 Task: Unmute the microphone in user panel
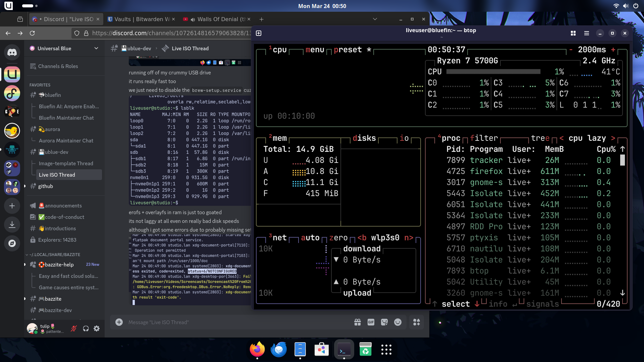click(x=74, y=328)
